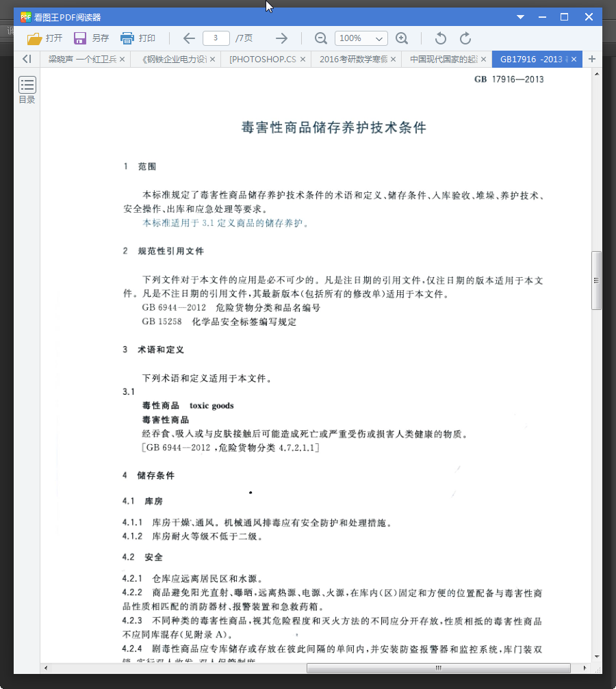Click the line 4.2.1 仓库应远离居民区和水源
Image resolution: width=616 pixels, height=689 pixels.
coord(192,578)
